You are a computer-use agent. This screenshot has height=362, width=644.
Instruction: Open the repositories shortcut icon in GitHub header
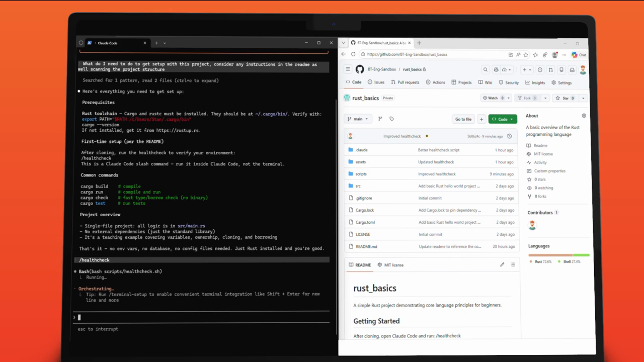[x=561, y=70]
